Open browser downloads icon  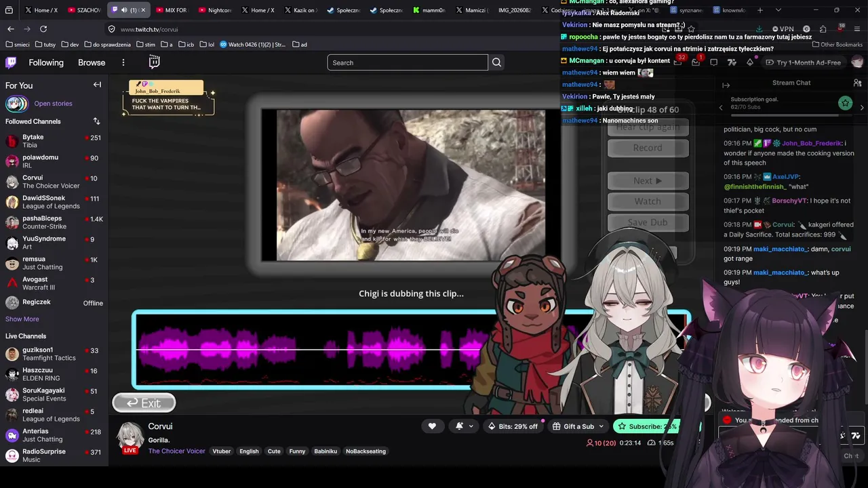tap(759, 29)
